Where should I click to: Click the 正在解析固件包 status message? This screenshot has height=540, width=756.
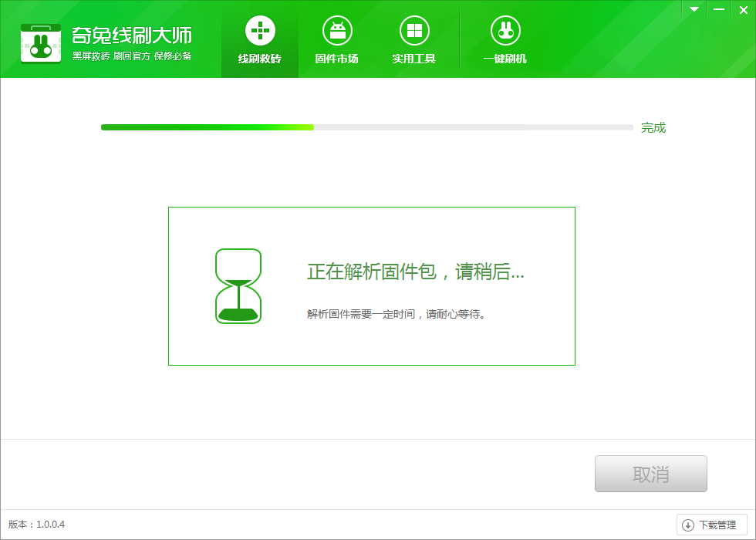pyautogui.click(x=415, y=273)
